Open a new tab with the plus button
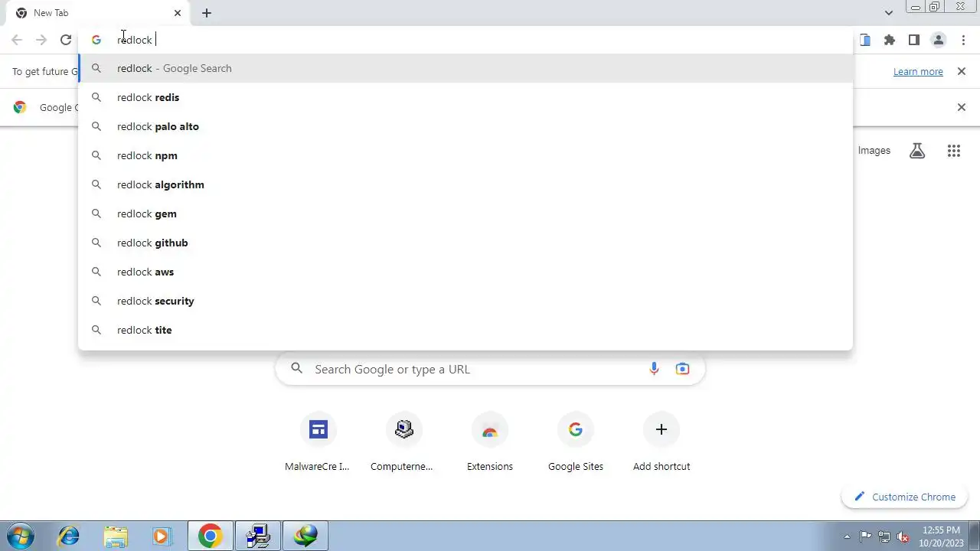980x551 pixels. [x=207, y=13]
